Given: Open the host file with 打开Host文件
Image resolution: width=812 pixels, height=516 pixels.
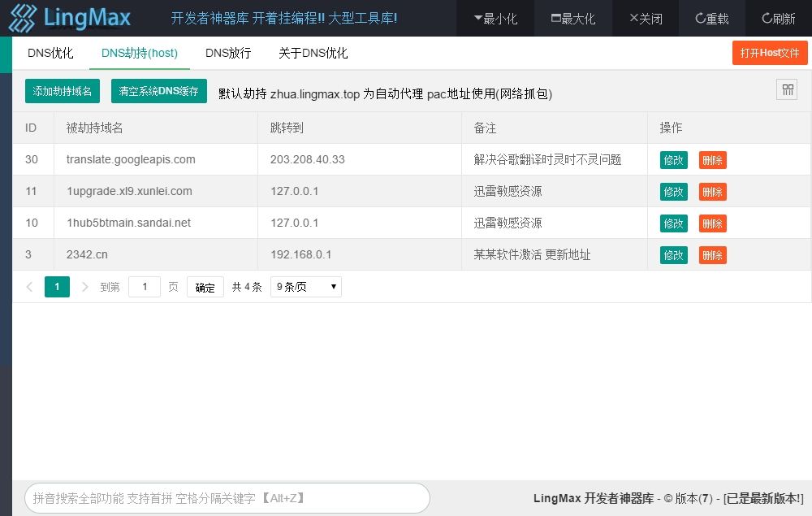Looking at the screenshot, I should (769, 52).
